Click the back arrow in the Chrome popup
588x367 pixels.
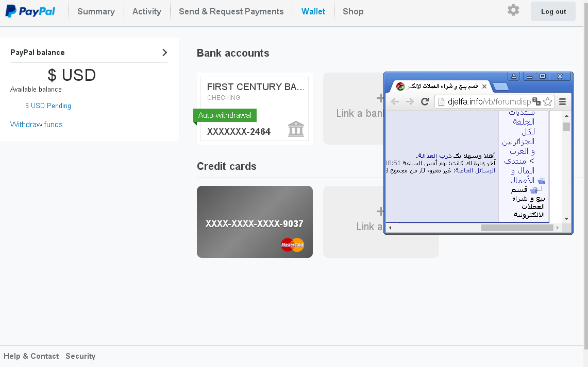click(395, 101)
